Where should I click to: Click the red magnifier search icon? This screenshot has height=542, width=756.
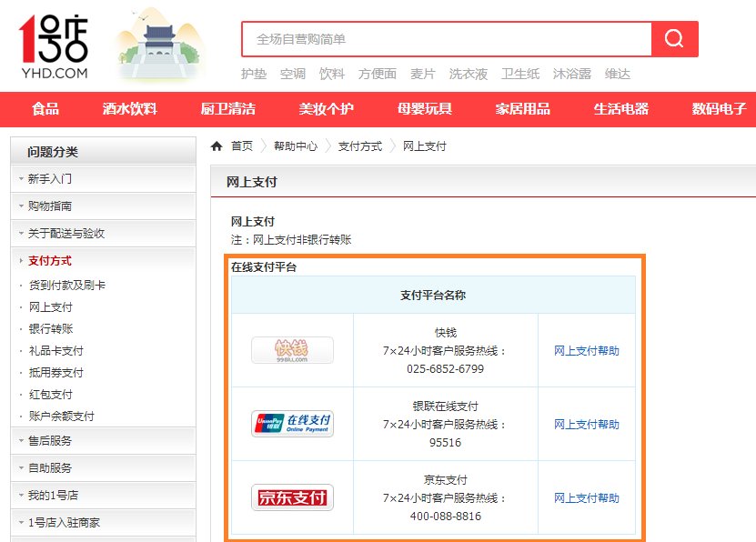pyautogui.click(x=674, y=40)
